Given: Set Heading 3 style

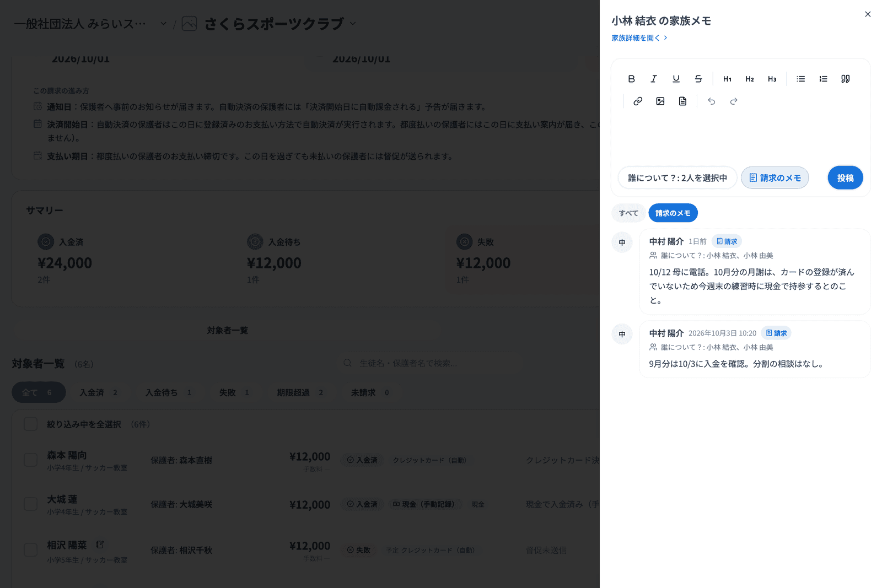Looking at the screenshot, I should (x=772, y=79).
